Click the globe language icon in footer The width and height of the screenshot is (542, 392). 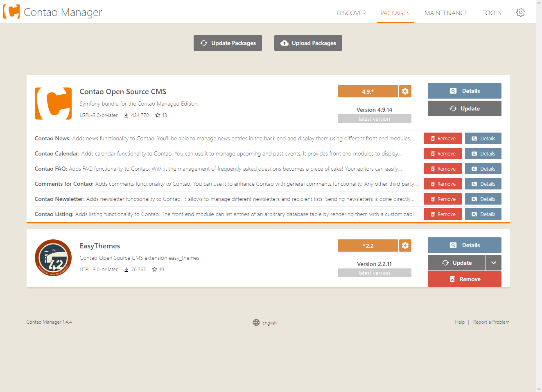[x=256, y=322]
